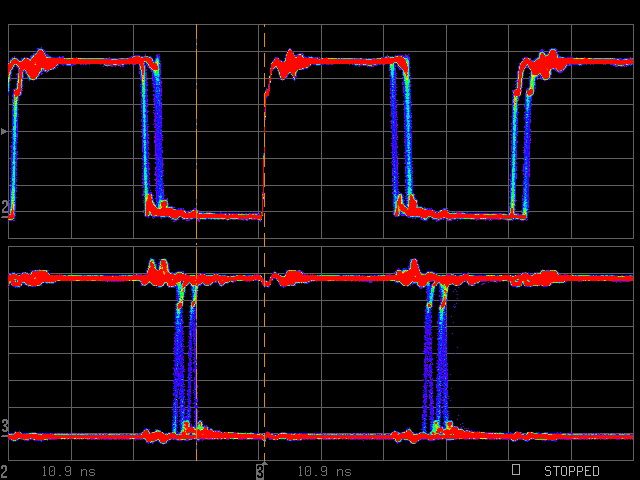This screenshot has height=480, width=640.
Task: Click the trigger position marker below lower grid
Action: click(x=264, y=463)
